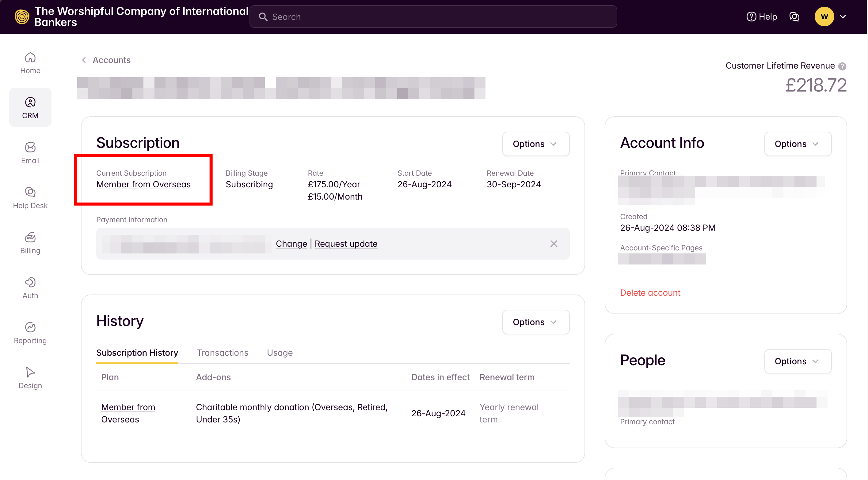
Task: Click the Delete account link
Action: [x=650, y=293]
